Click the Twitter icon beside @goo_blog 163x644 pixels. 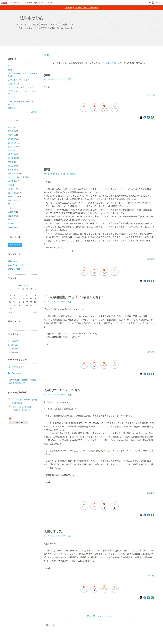[9, 373]
